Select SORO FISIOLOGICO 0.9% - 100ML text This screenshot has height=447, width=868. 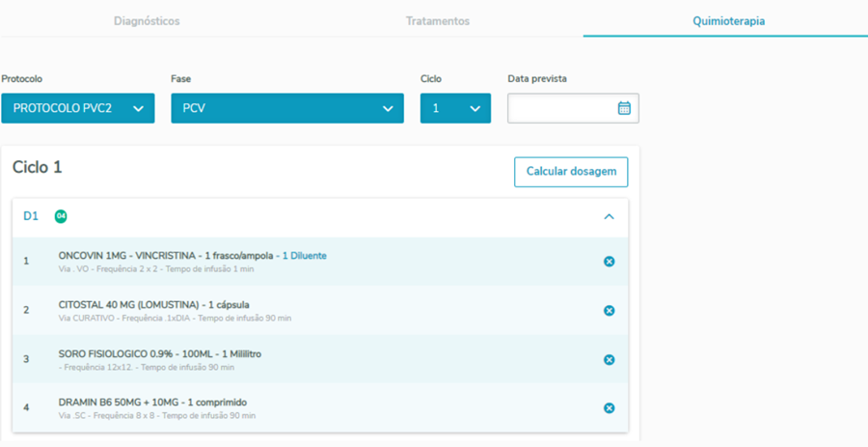136,354
